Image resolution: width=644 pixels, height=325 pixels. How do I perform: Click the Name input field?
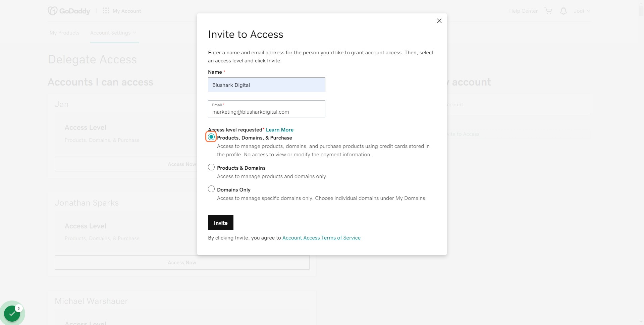pyautogui.click(x=267, y=85)
